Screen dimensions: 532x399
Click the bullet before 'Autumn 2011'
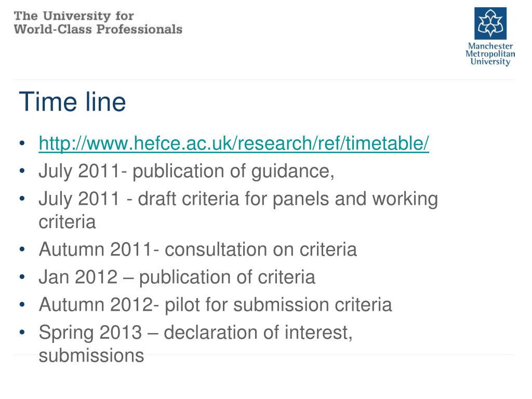(22, 249)
